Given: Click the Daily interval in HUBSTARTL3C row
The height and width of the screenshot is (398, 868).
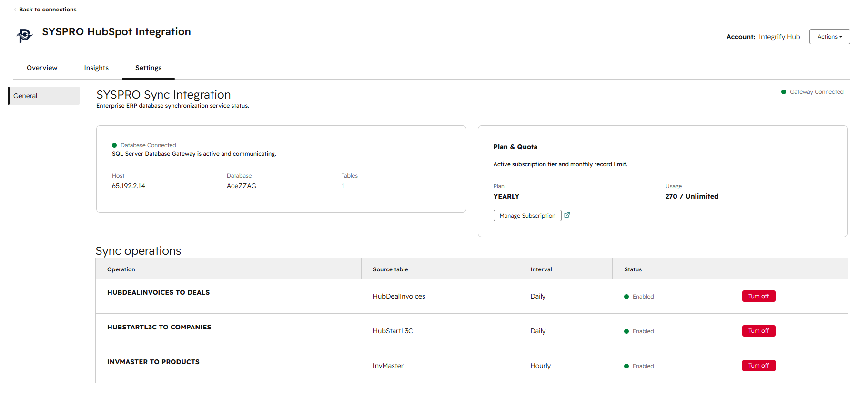Looking at the screenshot, I should [x=538, y=331].
